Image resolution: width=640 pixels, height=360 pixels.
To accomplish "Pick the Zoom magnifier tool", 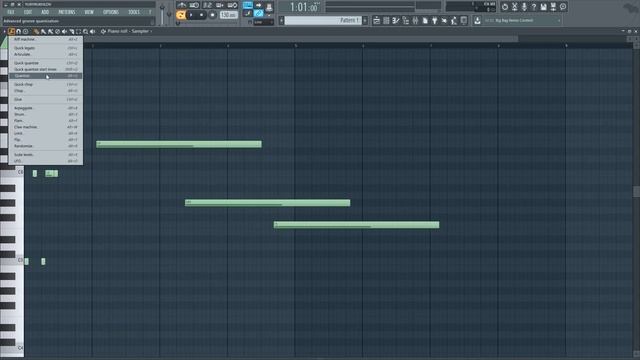I will point(85,31).
